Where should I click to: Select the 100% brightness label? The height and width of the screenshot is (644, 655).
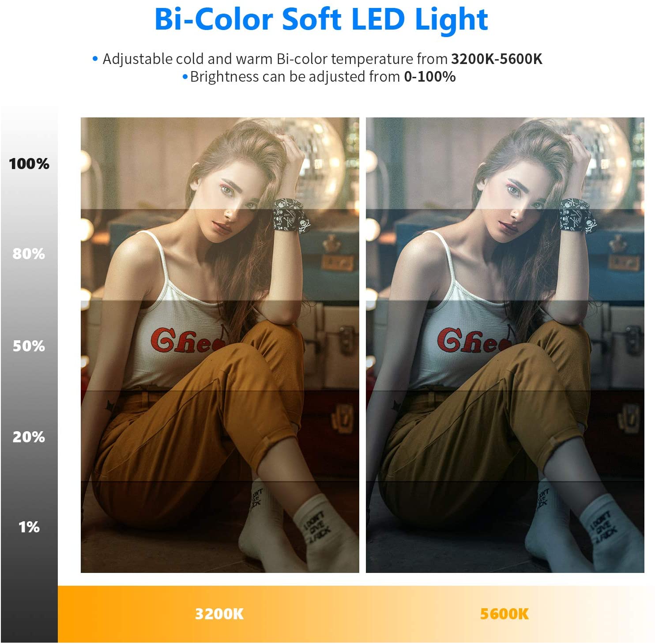pyautogui.click(x=29, y=164)
